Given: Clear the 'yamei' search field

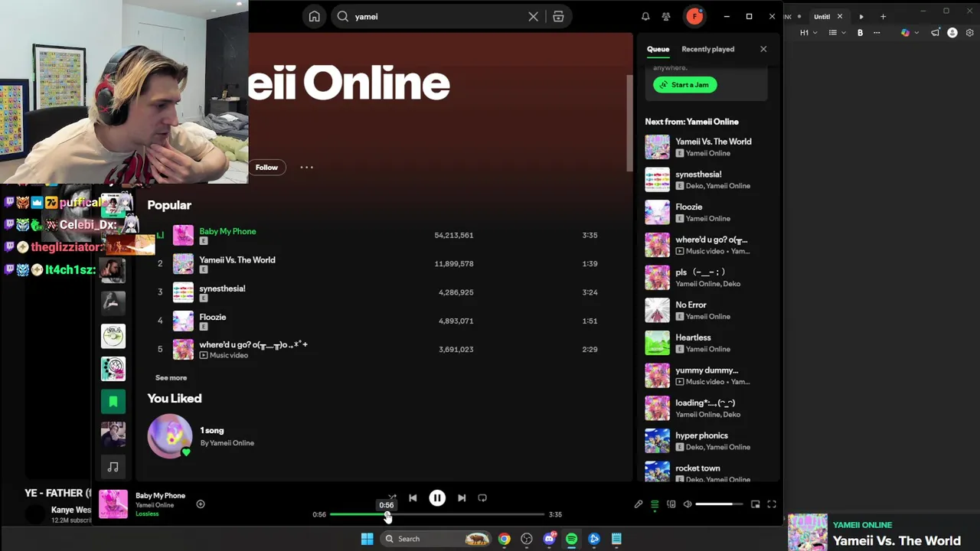Looking at the screenshot, I should click(534, 16).
